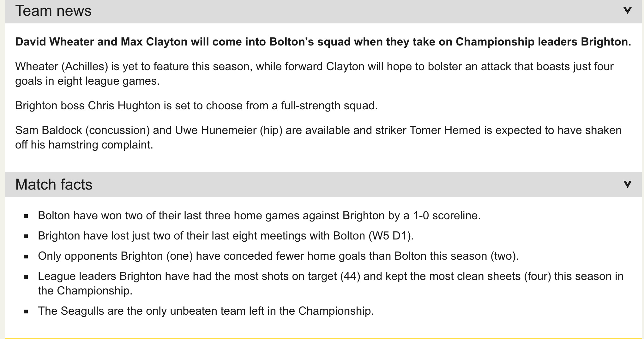This screenshot has height=339, width=644.
Task: Collapse the Match facts section chevron
Action: point(627,184)
